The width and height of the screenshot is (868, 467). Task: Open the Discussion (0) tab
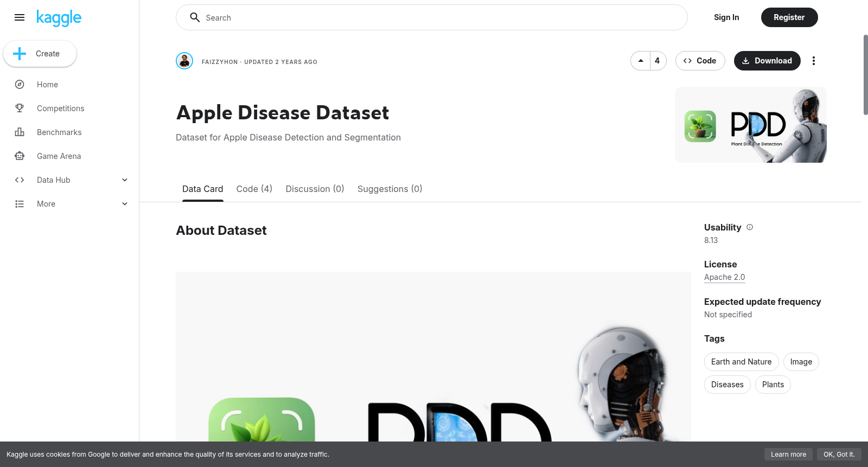(315, 189)
